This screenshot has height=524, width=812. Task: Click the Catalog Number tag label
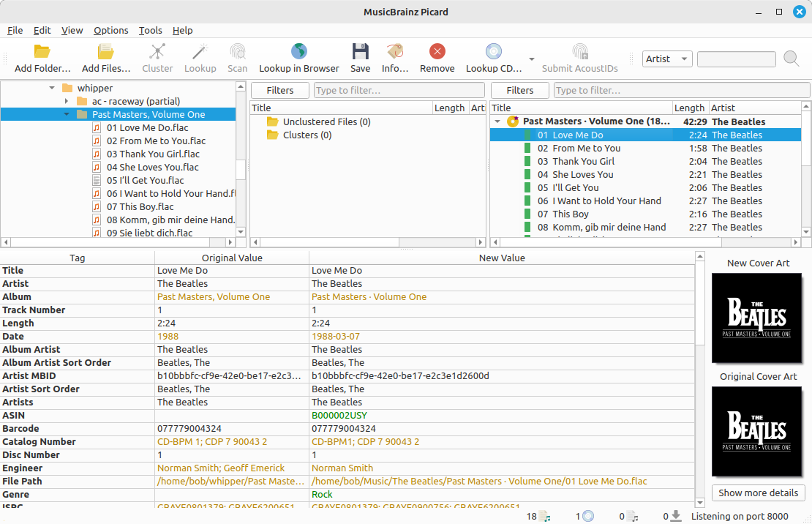pyautogui.click(x=39, y=441)
